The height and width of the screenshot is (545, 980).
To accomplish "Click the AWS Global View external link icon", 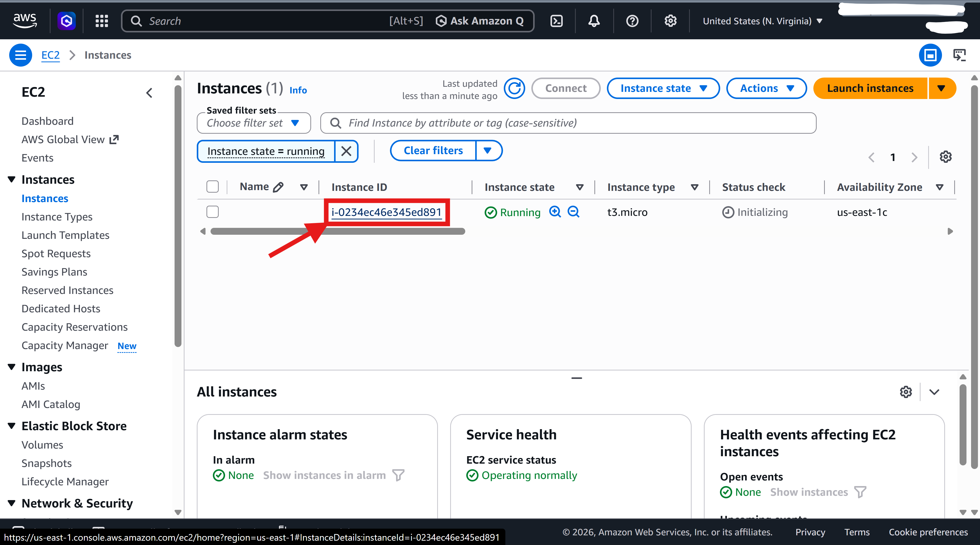I will [x=114, y=140].
